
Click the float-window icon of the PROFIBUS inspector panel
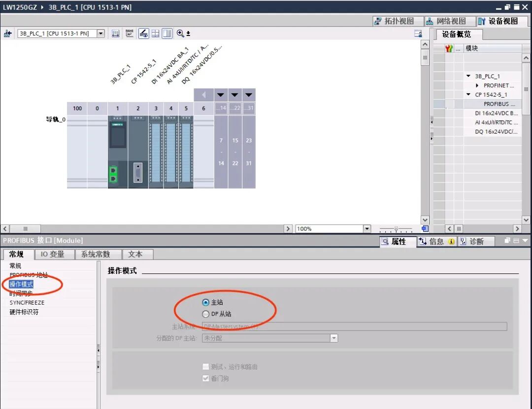coord(507,240)
